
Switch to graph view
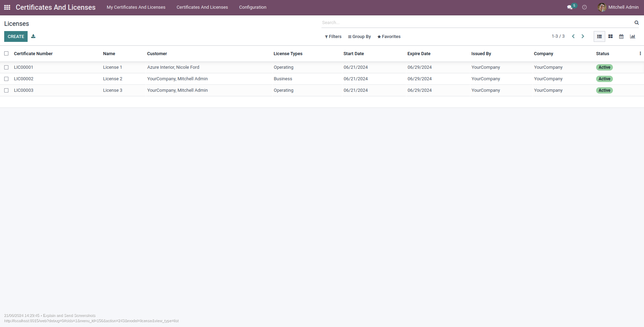[632, 36]
